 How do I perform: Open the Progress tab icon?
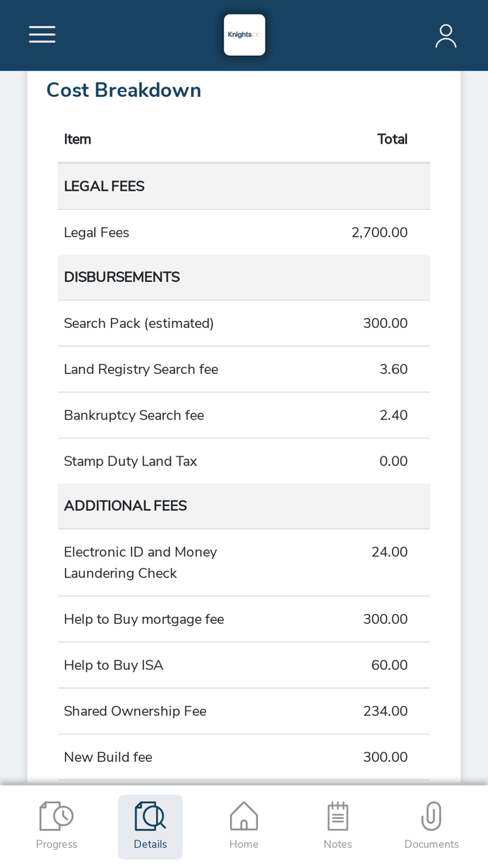[x=56, y=816]
